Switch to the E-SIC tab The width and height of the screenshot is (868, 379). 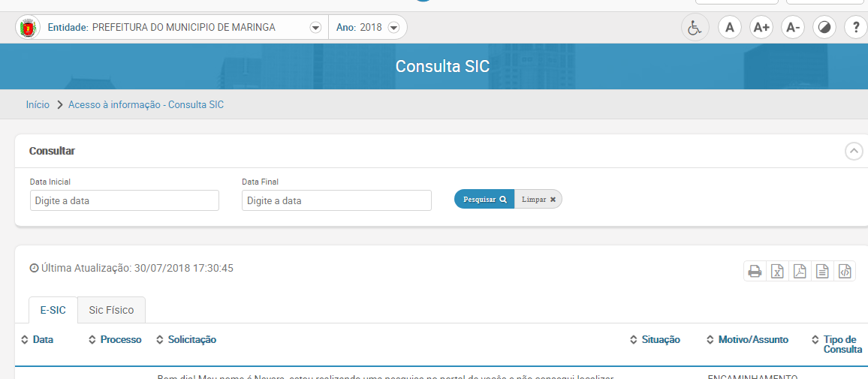pyautogui.click(x=53, y=310)
